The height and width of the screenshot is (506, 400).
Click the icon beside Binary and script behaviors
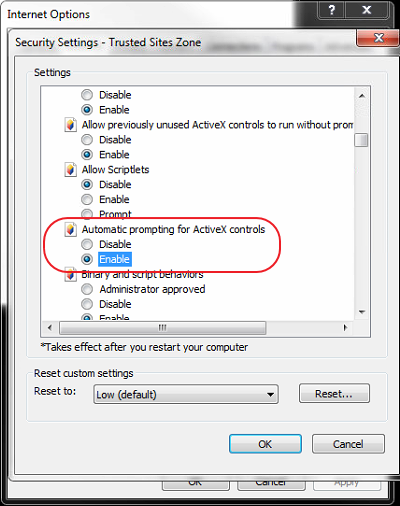[x=70, y=275]
